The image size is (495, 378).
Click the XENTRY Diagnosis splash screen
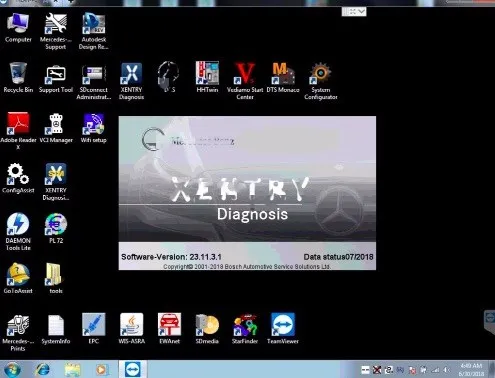247,193
